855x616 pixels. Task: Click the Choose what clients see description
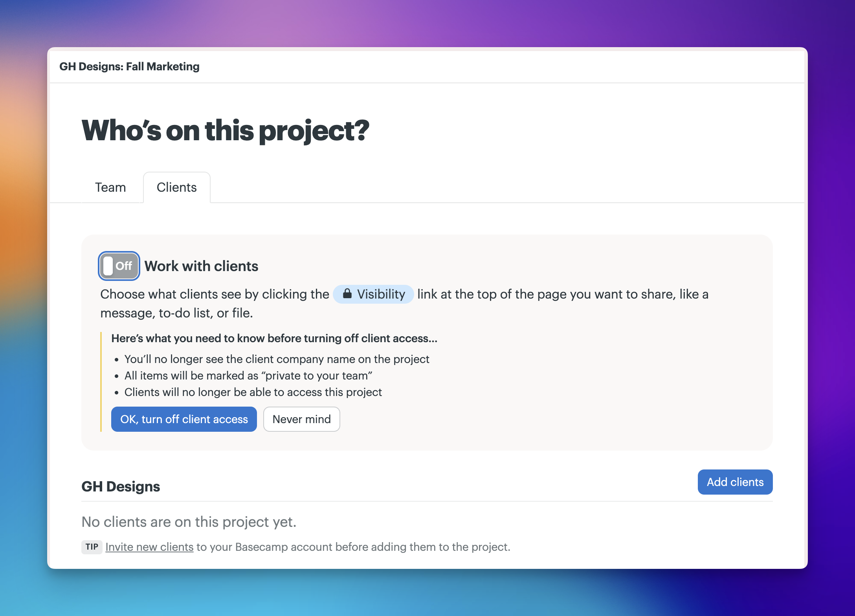[x=404, y=304]
